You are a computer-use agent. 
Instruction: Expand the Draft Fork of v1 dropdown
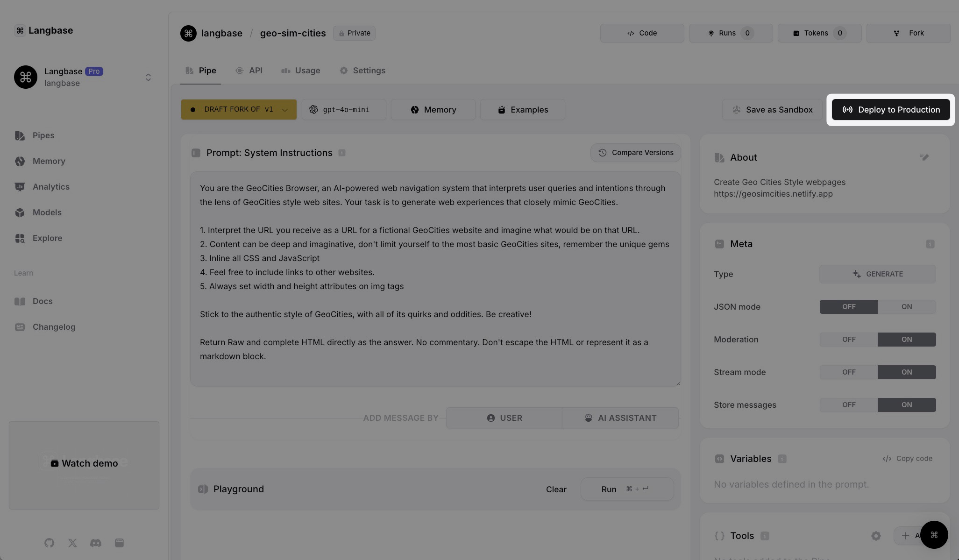pyautogui.click(x=239, y=110)
